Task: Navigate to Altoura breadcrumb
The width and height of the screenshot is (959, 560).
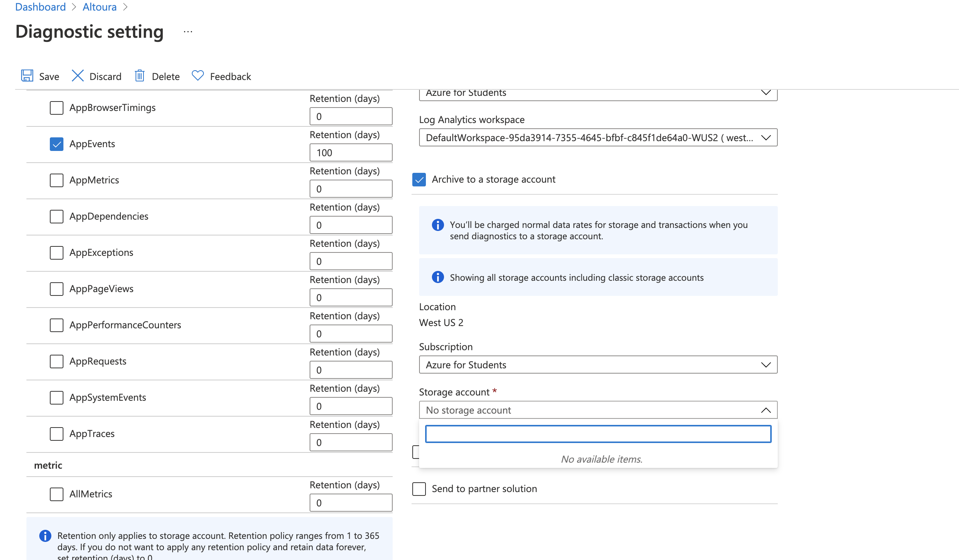Action: (99, 7)
